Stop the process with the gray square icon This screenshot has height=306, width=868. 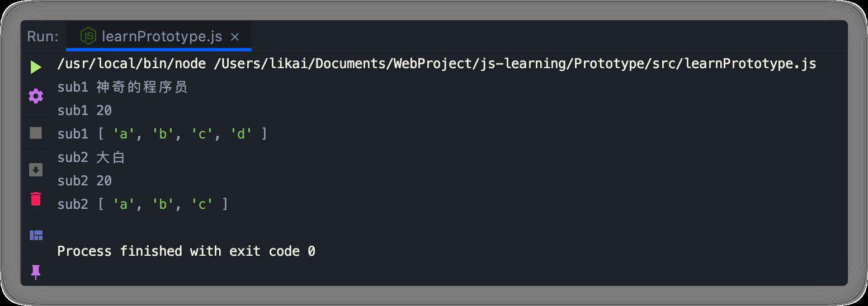36,133
